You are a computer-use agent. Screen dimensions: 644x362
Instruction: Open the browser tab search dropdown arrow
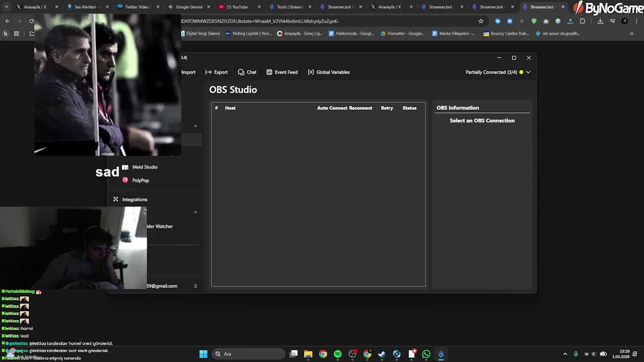pos(6,7)
